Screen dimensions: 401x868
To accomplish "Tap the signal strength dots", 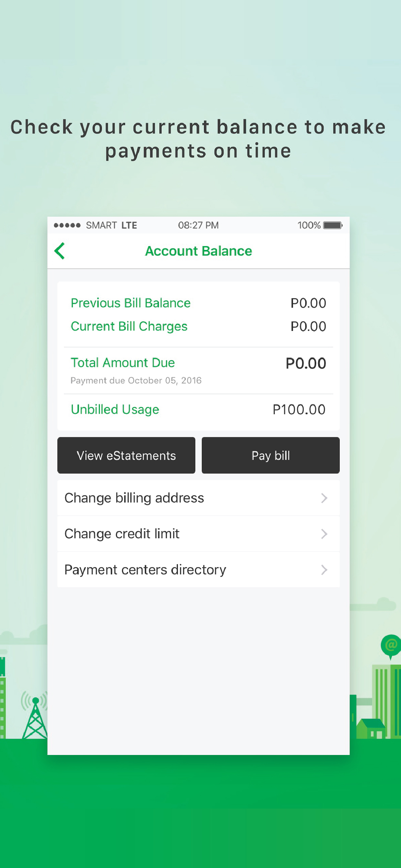I will 67,225.
